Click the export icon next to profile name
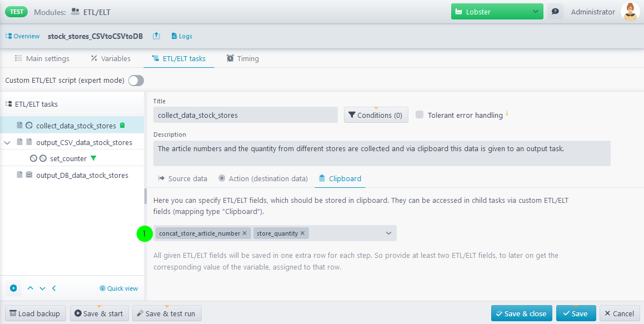 156,36
